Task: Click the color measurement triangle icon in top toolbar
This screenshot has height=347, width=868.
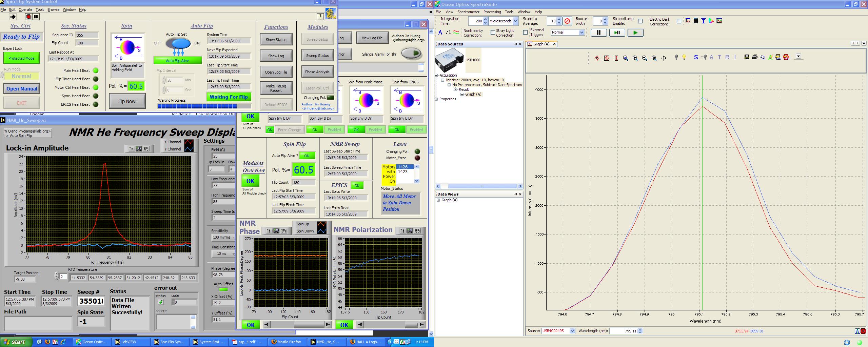Action: 711,21
